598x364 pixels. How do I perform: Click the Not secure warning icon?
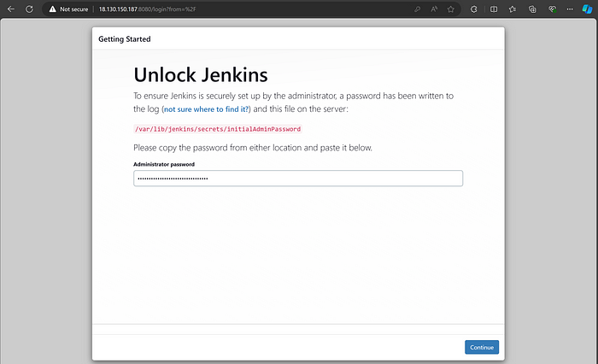[x=53, y=9]
